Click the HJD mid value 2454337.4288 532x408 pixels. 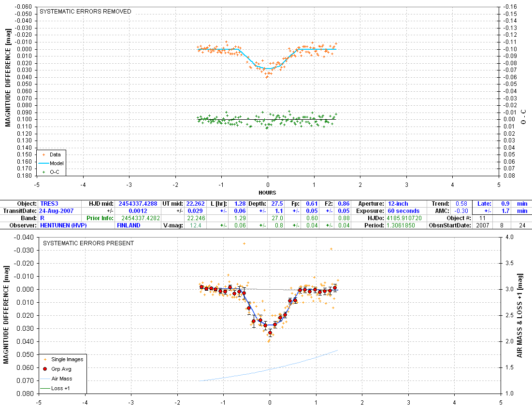tap(138, 204)
